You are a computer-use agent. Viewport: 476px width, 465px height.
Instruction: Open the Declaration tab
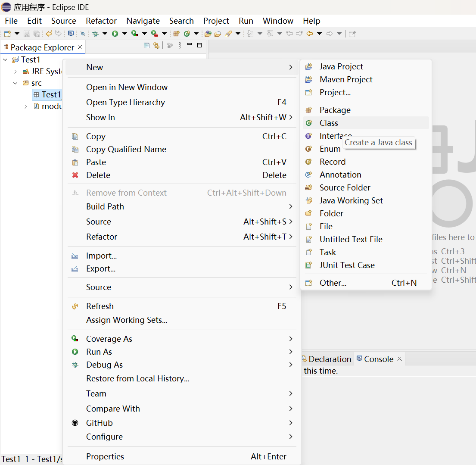pos(329,359)
